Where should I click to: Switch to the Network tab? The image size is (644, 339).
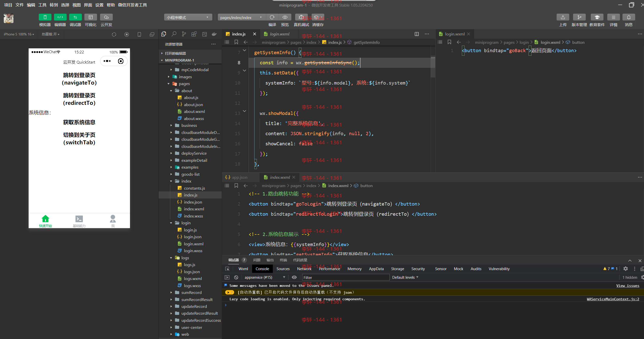click(x=304, y=269)
